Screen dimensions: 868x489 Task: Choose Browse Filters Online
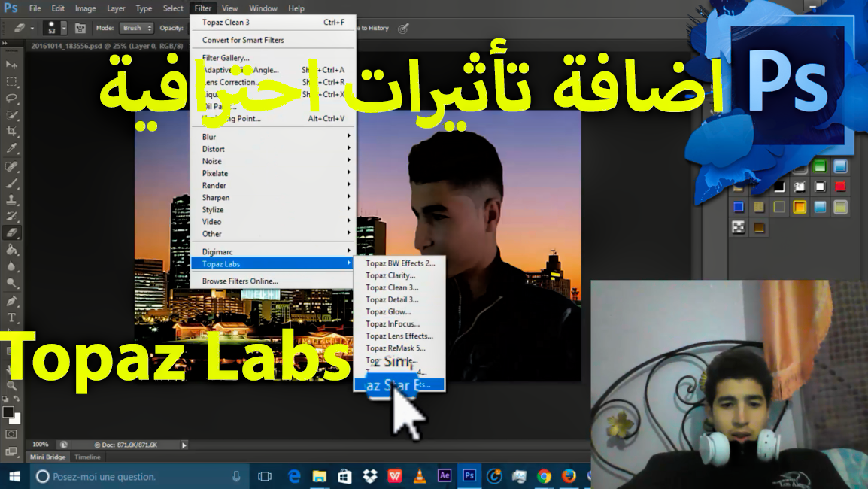(272, 281)
